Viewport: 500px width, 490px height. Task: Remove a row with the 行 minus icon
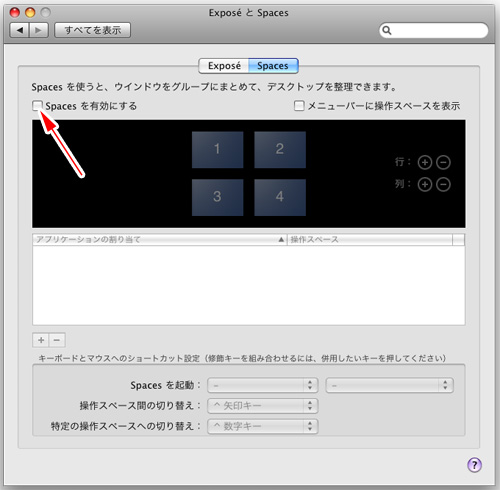pyautogui.click(x=443, y=162)
